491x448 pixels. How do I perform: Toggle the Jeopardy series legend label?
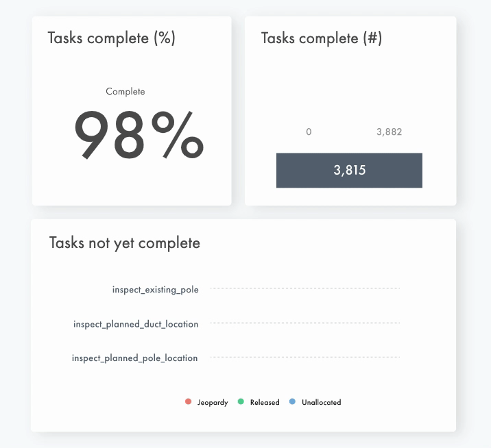pyautogui.click(x=213, y=403)
